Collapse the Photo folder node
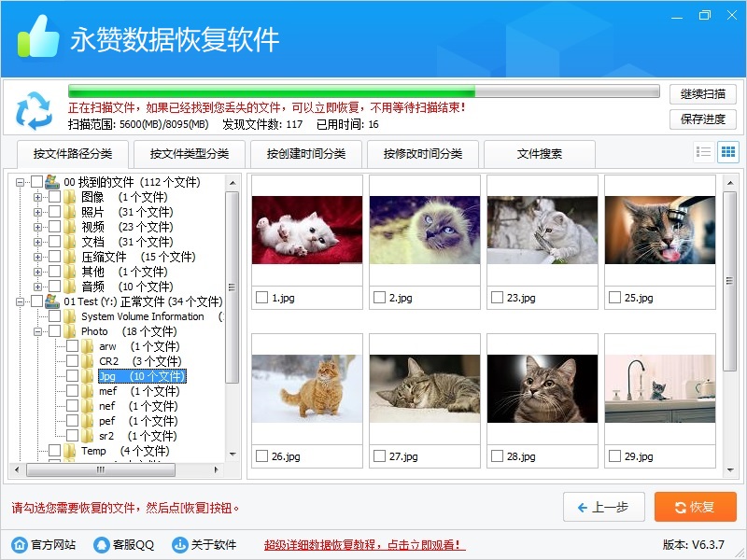The height and width of the screenshot is (560, 747). tap(37, 331)
